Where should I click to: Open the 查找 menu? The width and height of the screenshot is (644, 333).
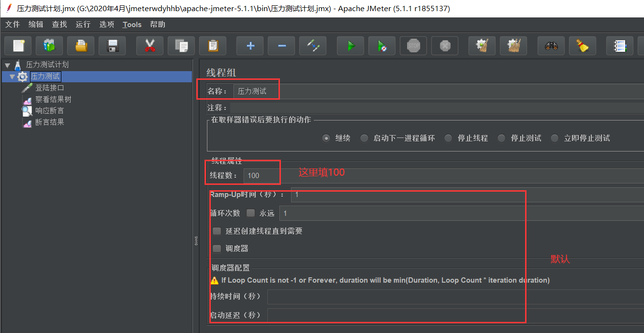[59, 24]
